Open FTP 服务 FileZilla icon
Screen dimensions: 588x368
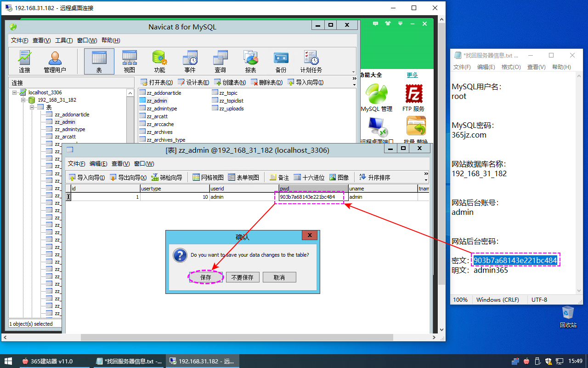tap(413, 98)
